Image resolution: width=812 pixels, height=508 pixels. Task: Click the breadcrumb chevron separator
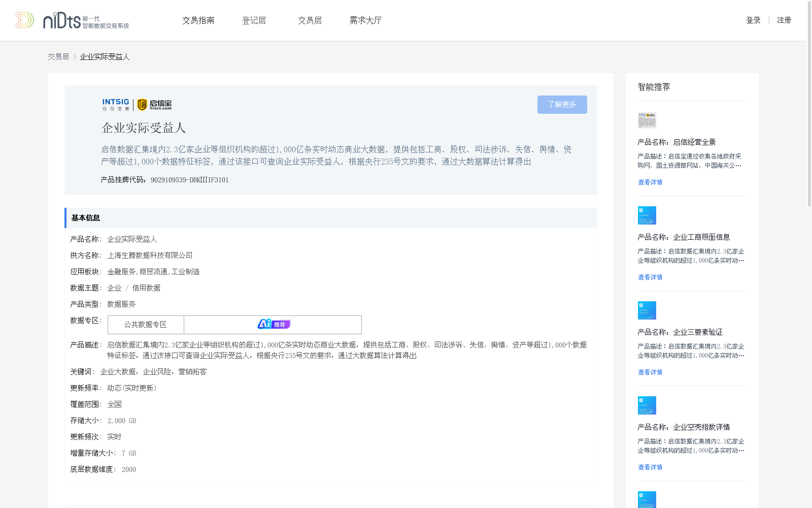click(x=75, y=57)
